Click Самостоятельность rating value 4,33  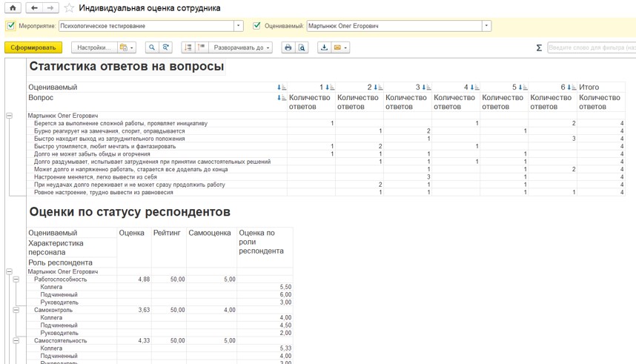point(144,340)
